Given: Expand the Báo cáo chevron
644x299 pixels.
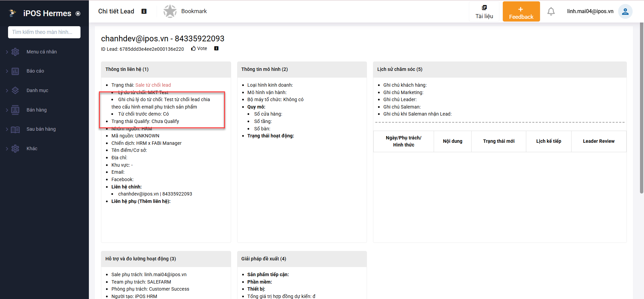Looking at the screenshot, I should (7, 71).
